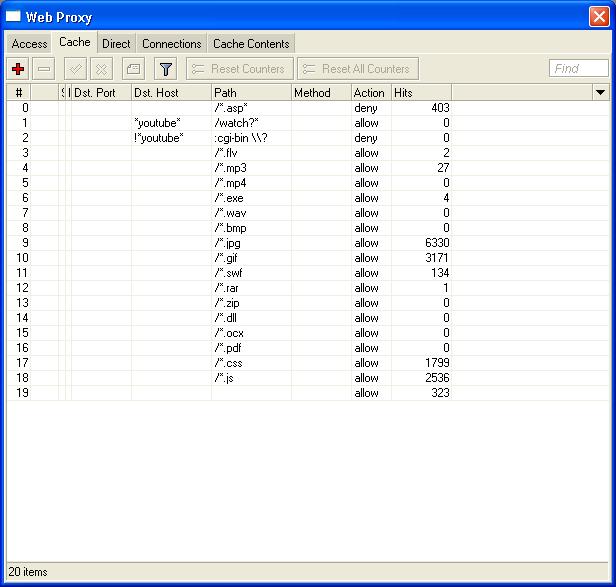Click the 2536 hits value
616x587 pixels.
pos(437,378)
